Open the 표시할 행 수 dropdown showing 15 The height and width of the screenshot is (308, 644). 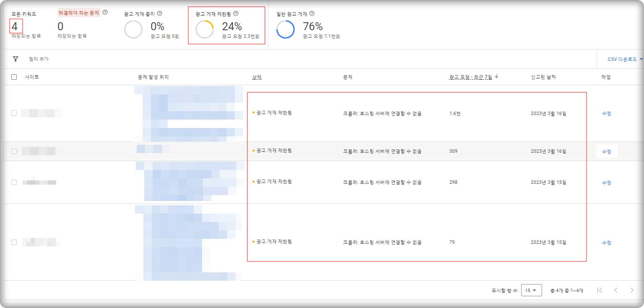pyautogui.click(x=531, y=290)
